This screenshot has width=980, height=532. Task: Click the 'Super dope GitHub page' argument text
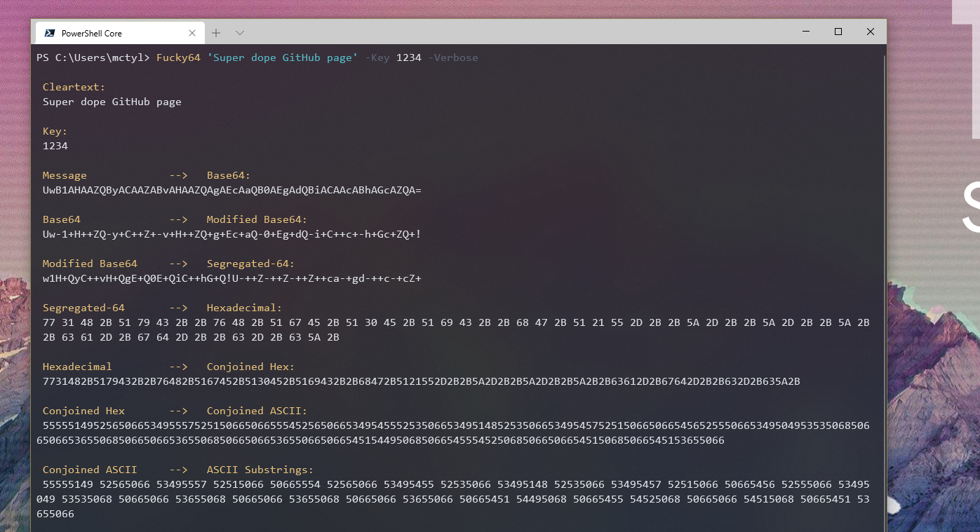(x=283, y=57)
